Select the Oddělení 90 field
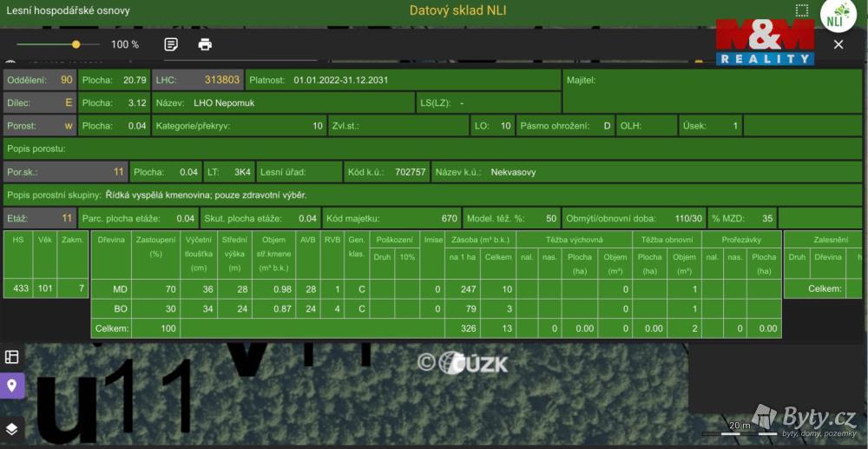Image resolution: width=868 pixels, height=449 pixels. [40, 80]
